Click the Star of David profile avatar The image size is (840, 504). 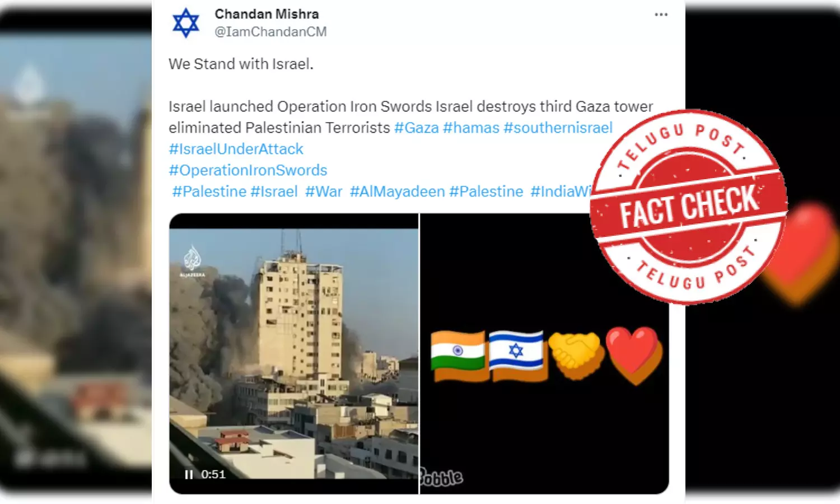186,23
